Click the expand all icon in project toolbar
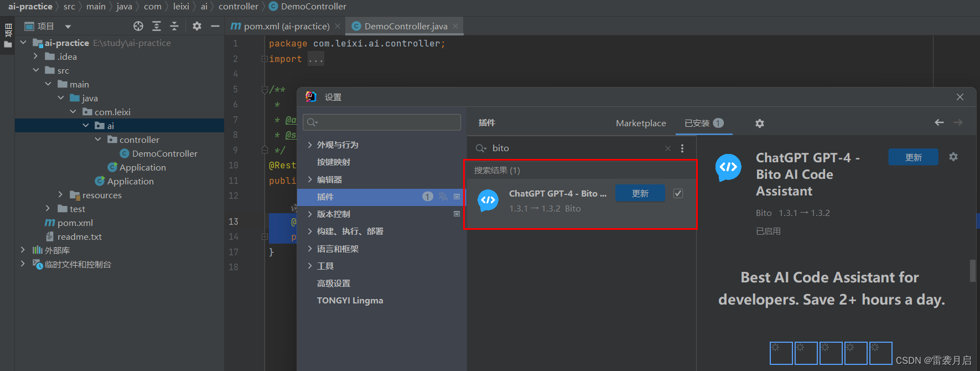The height and width of the screenshot is (371, 980). tap(157, 26)
